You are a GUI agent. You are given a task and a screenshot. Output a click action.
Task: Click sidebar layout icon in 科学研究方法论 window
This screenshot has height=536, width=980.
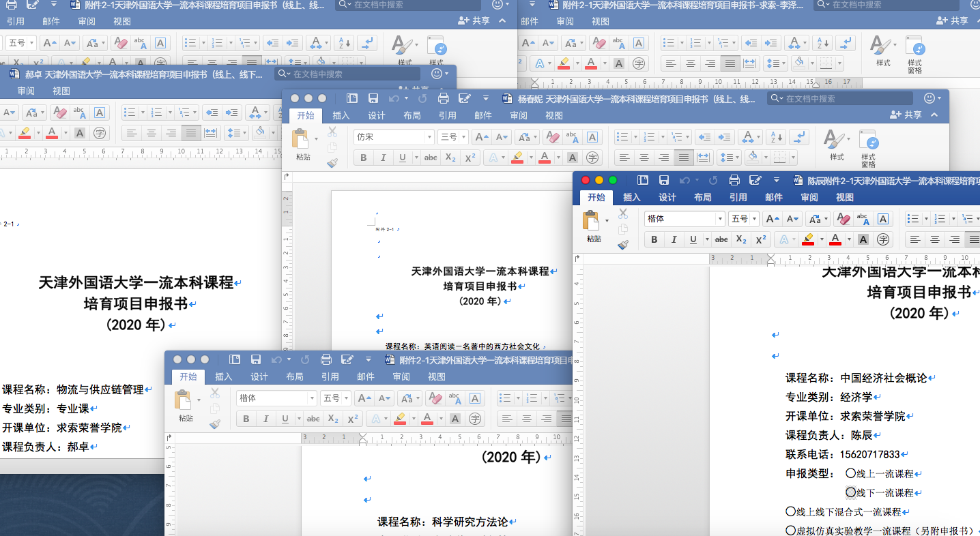pyautogui.click(x=235, y=359)
